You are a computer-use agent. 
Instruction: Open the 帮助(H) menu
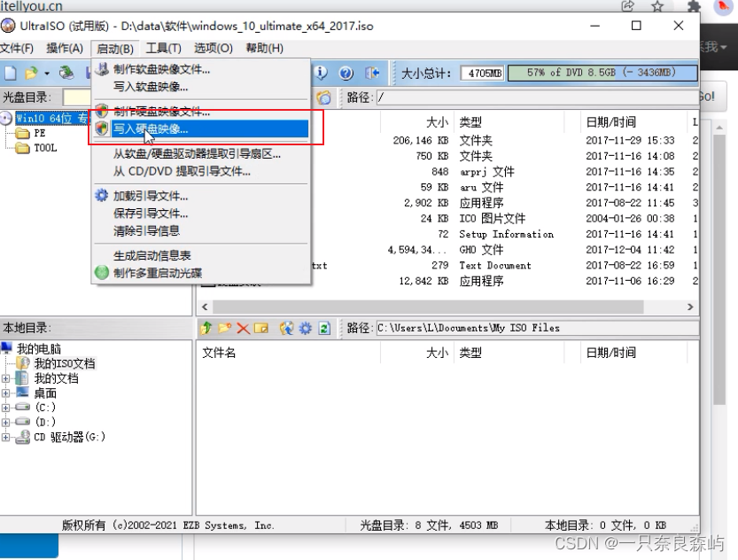pyautogui.click(x=265, y=49)
